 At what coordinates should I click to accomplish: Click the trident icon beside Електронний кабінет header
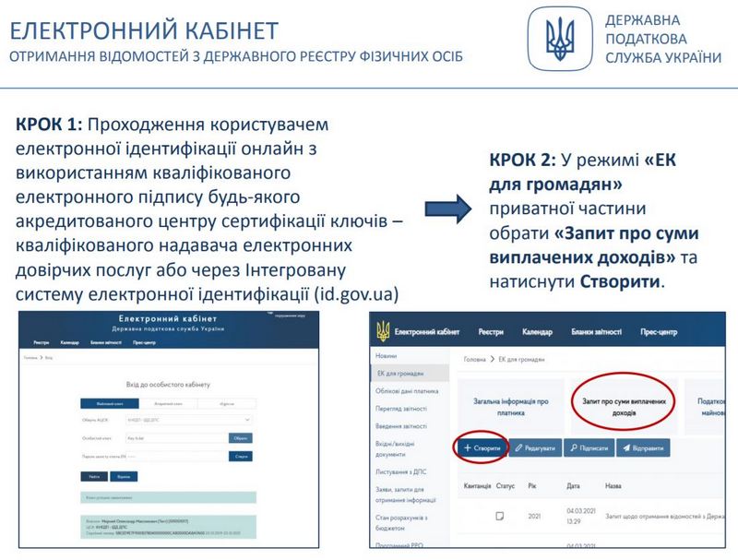click(381, 331)
